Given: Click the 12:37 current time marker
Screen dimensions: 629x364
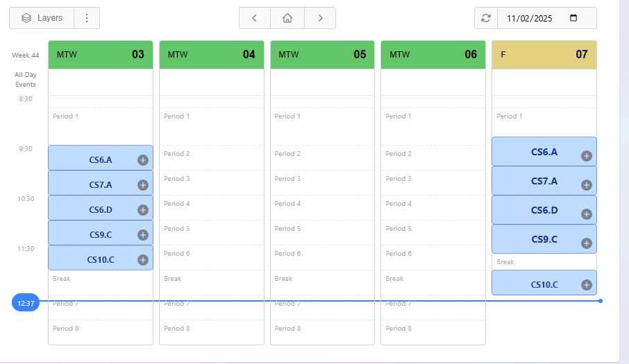Looking at the screenshot, I should [26, 303].
